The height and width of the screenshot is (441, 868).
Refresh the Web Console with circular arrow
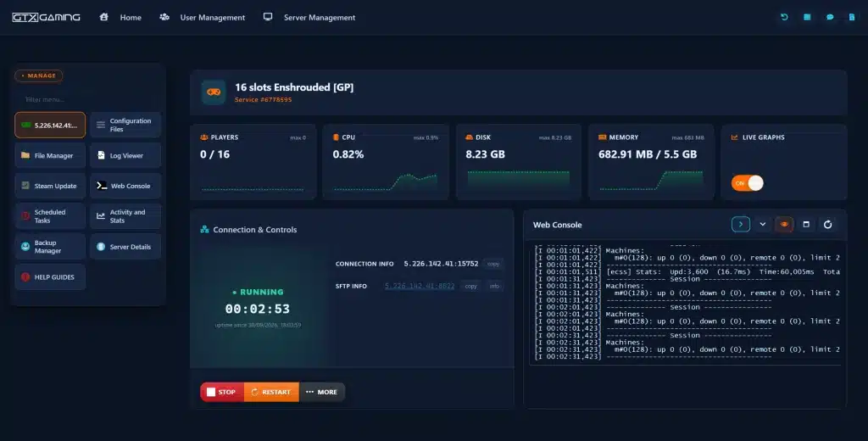tap(827, 225)
